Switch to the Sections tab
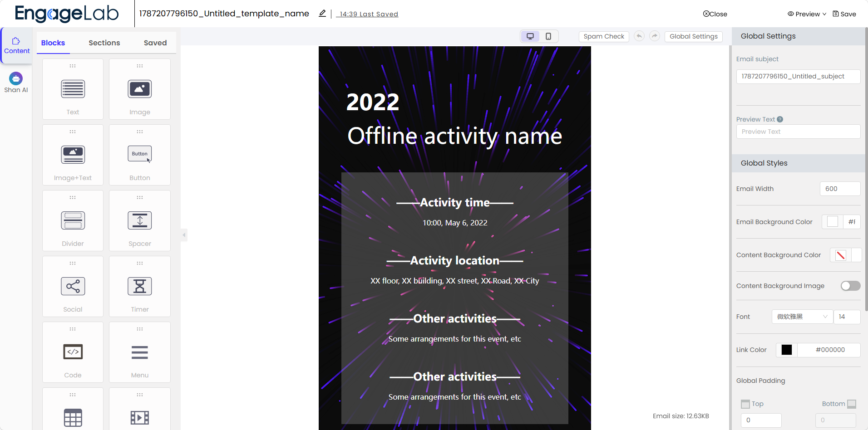The height and width of the screenshot is (430, 868). pos(104,43)
